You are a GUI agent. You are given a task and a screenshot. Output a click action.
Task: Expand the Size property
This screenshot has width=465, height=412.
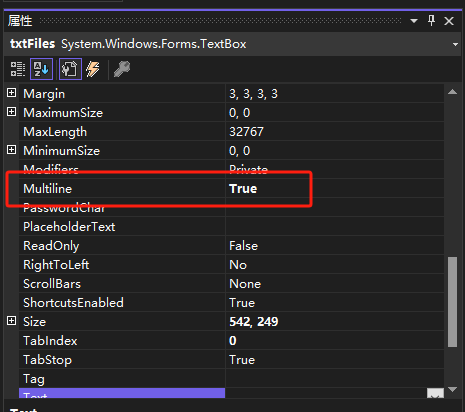[x=11, y=321]
